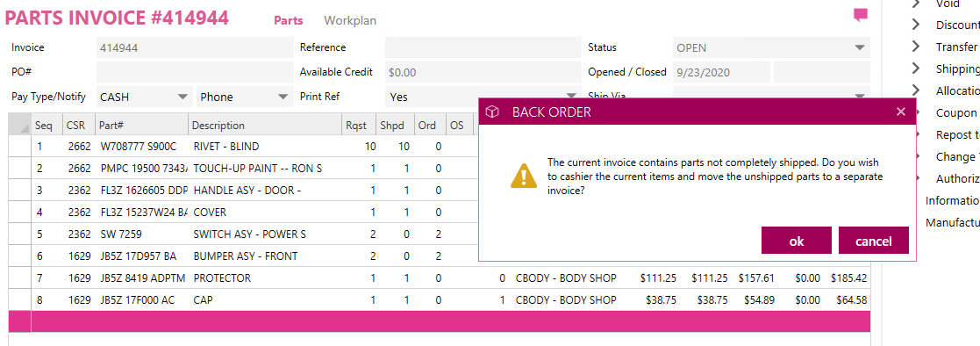Image resolution: width=980 pixels, height=346 pixels.
Task: Expand the Shipping section chevron
Action: [916, 68]
